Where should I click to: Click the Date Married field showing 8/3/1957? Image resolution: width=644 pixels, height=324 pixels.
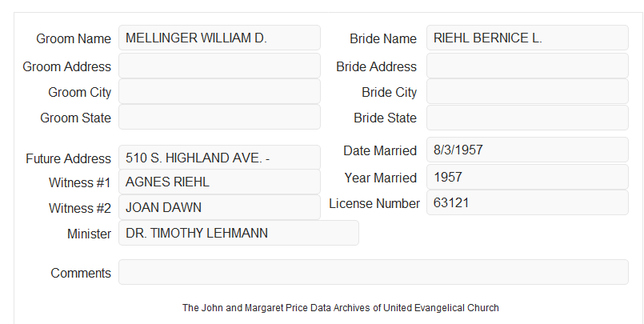click(527, 150)
